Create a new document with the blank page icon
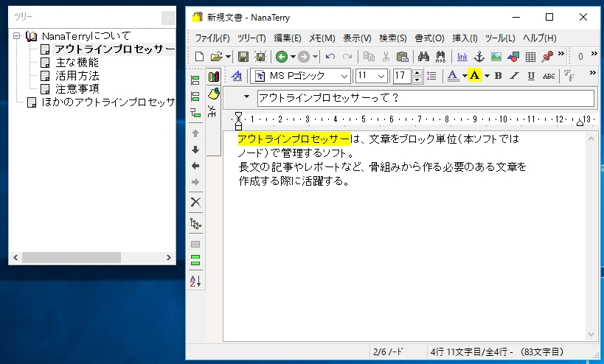Image resolution: width=604 pixels, height=364 pixels. click(199, 57)
